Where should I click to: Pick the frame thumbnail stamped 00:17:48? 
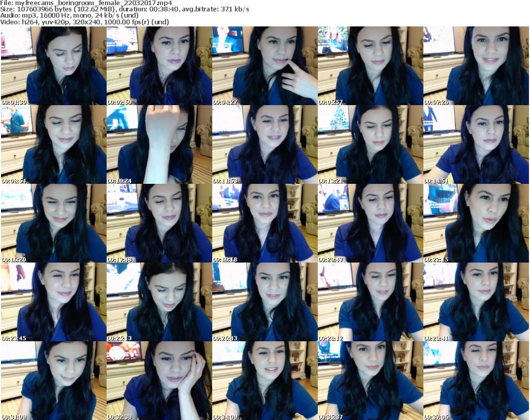point(159,224)
